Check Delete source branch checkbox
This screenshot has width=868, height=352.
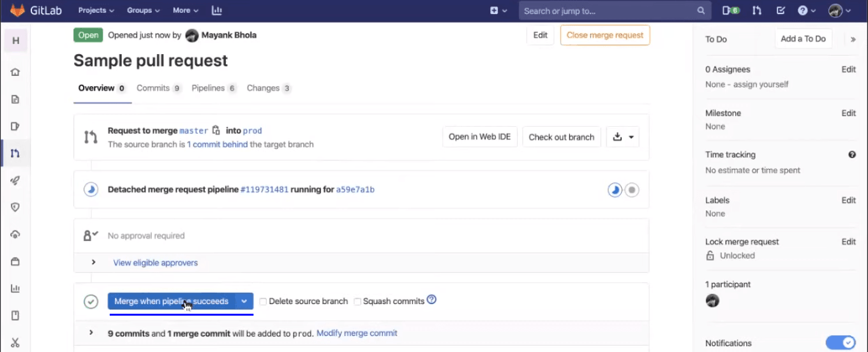click(263, 302)
